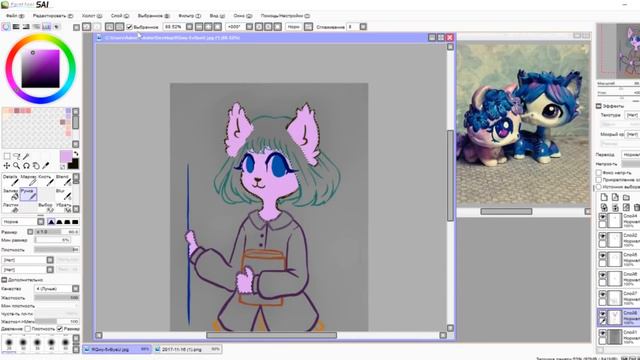Click the new linework layer icon
The width and height of the screenshot is (640, 360).
pyautogui.click(x=615, y=198)
